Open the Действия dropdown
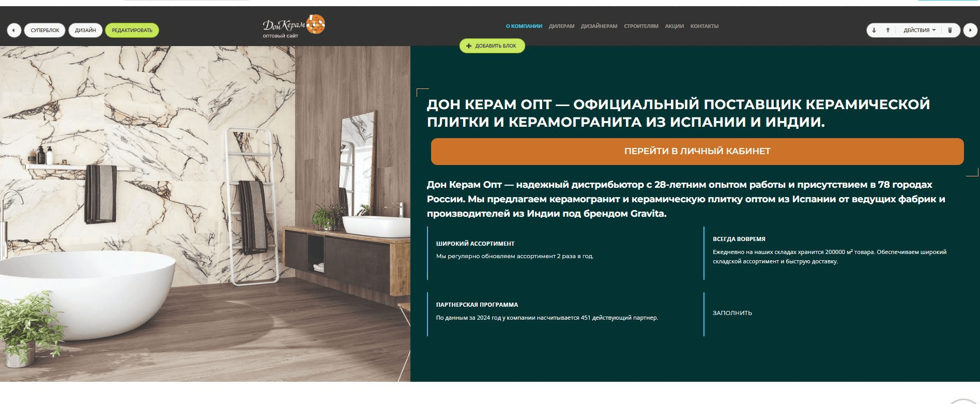Screen dimensions: 980x404 point(920,30)
